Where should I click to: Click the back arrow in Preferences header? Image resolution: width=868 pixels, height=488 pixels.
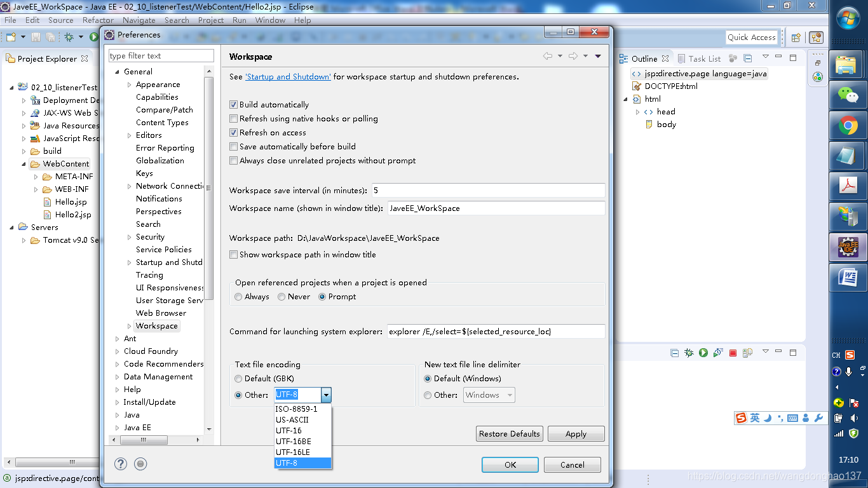(548, 57)
